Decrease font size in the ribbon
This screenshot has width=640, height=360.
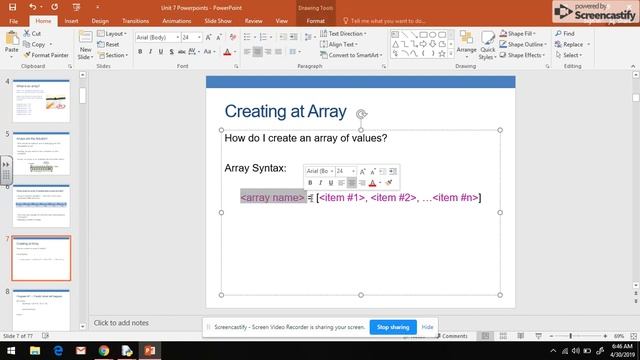coord(219,38)
